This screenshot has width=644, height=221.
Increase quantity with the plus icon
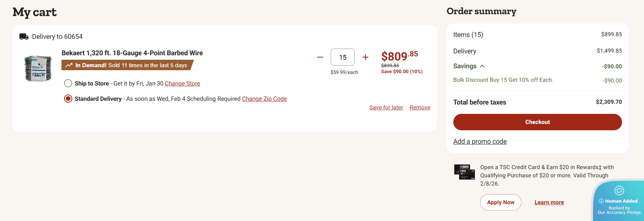[x=365, y=57]
